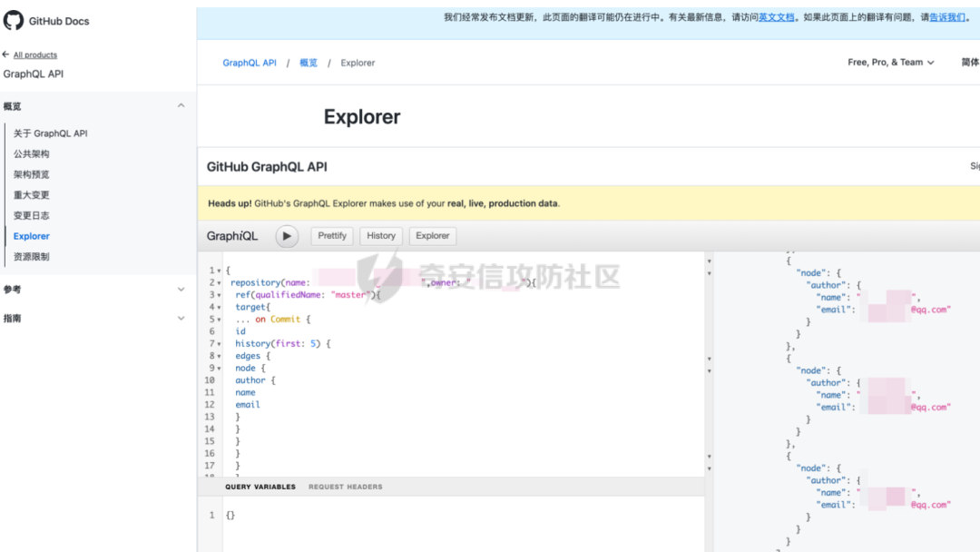Click 'history(first: 5)' in the query
The image size is (980, 552).
279,343
